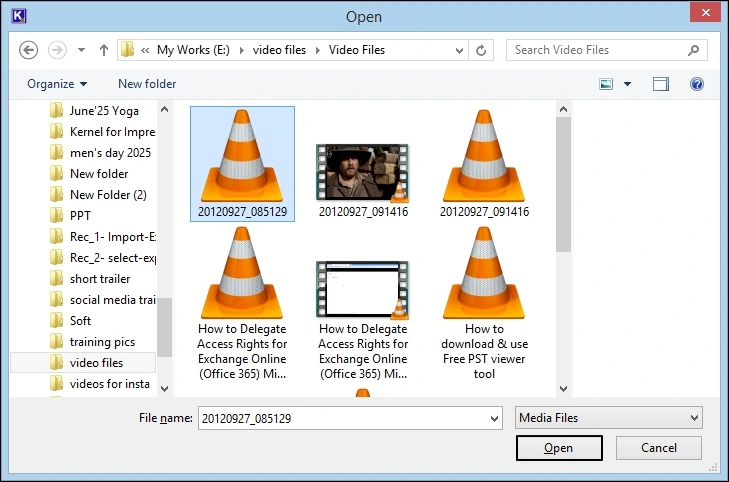Screen dimensions: 729x482
Task: Click the Soft folder icon
Action: [56, 321]
